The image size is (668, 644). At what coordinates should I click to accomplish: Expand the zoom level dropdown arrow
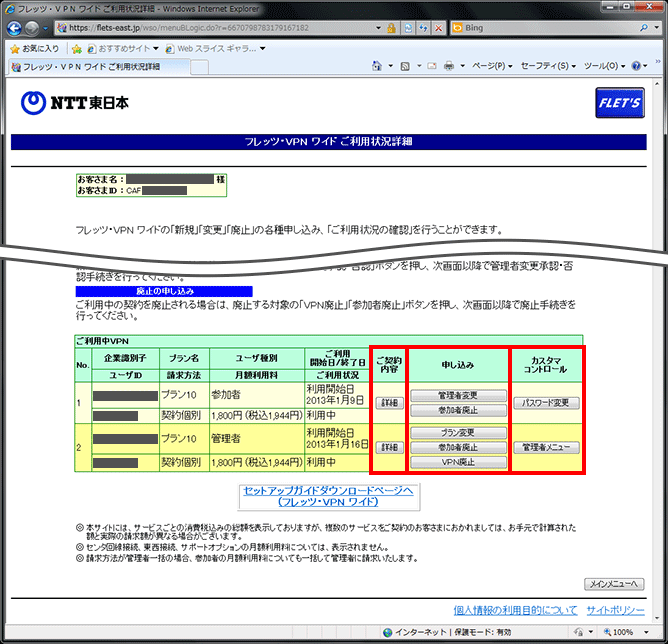[646, 632]
